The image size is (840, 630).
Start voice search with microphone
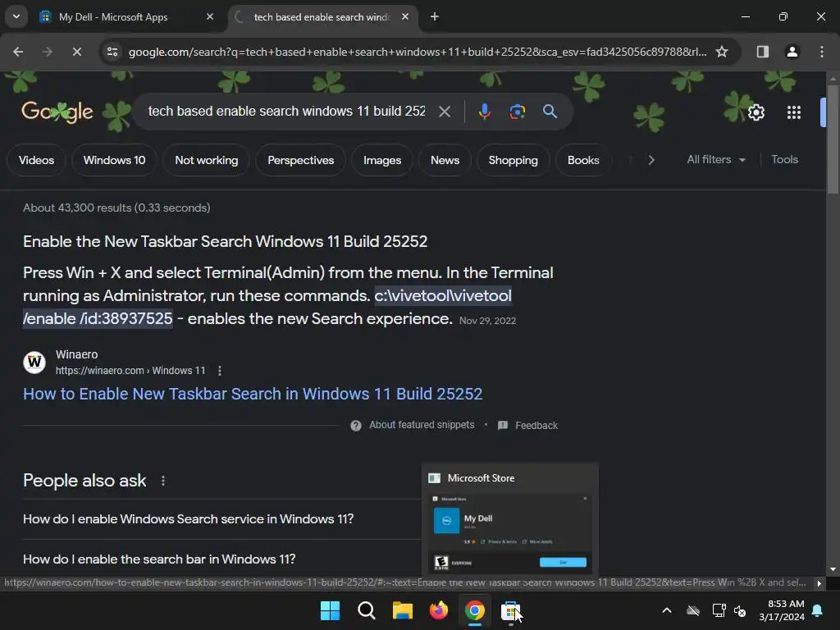[484, 112]
